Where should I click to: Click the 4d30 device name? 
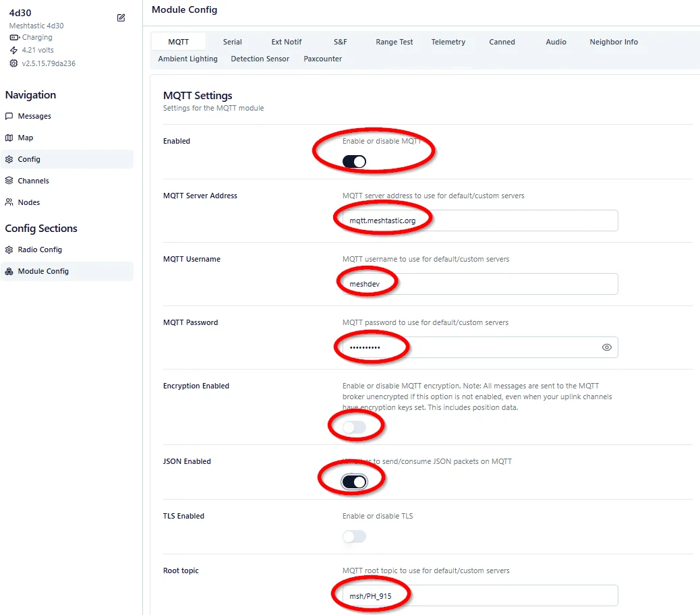(20, 13)
